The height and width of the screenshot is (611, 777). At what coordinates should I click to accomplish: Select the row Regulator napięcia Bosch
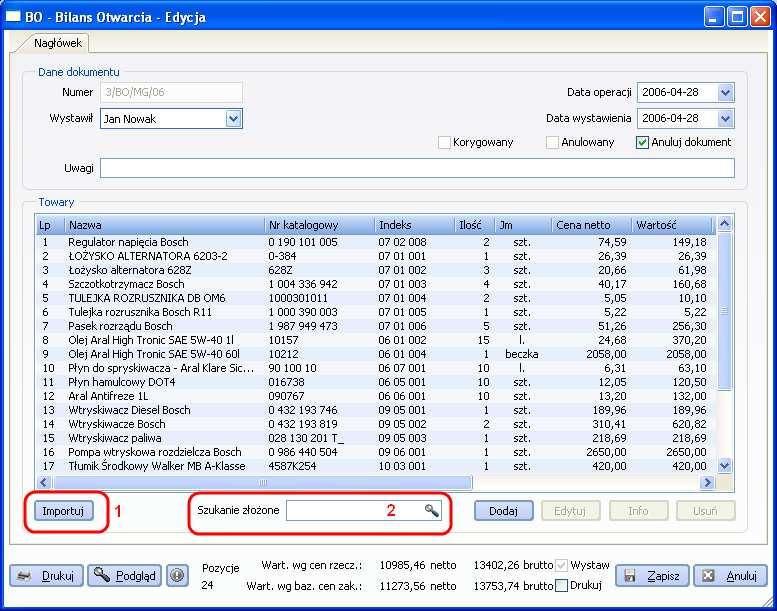(376, 242)
